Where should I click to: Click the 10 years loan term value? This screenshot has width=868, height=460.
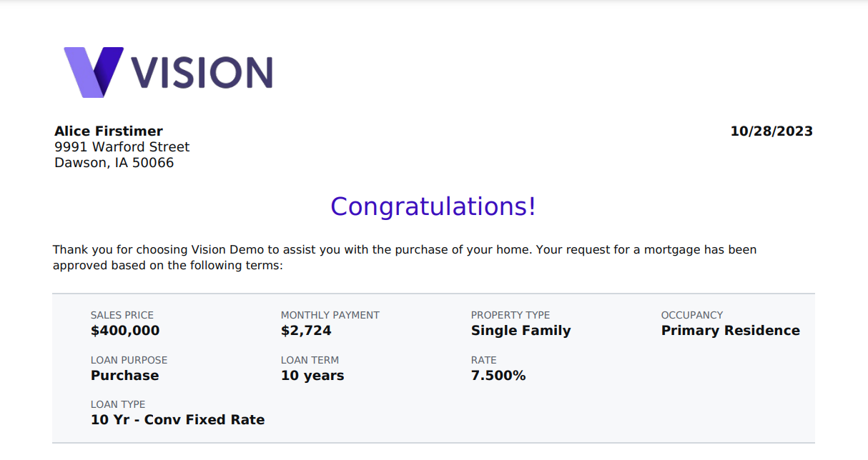tap(312, 376)
